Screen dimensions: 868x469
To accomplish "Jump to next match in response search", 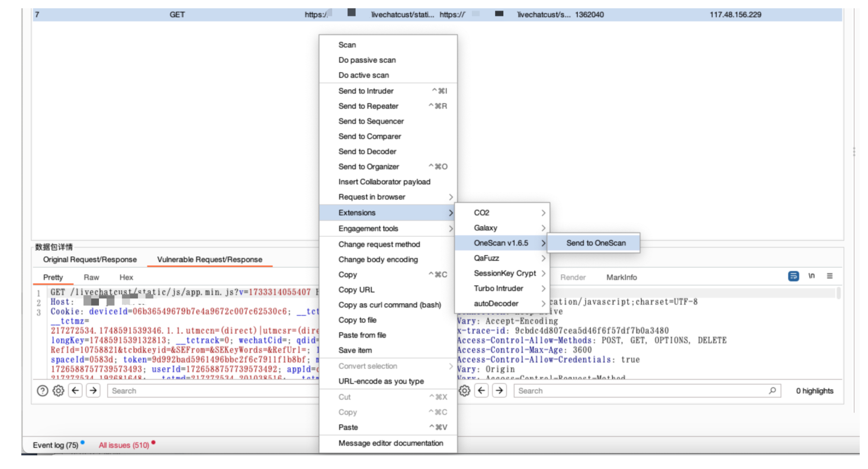I will pos(500,391).
